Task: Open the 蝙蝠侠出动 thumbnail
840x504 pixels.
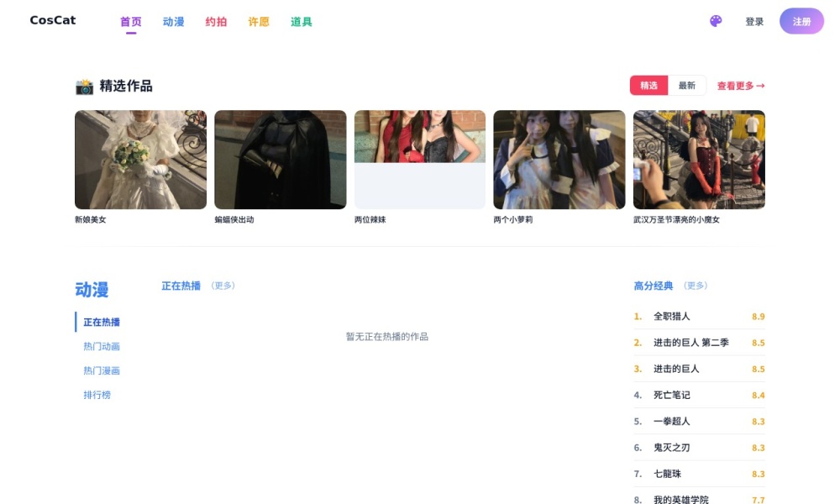Action: (x=281, y=160)
